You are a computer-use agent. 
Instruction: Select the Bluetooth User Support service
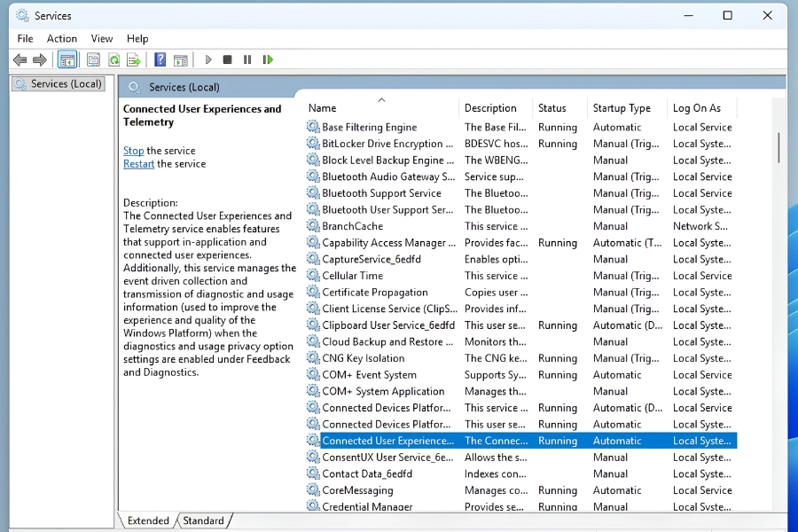[521, 210]
